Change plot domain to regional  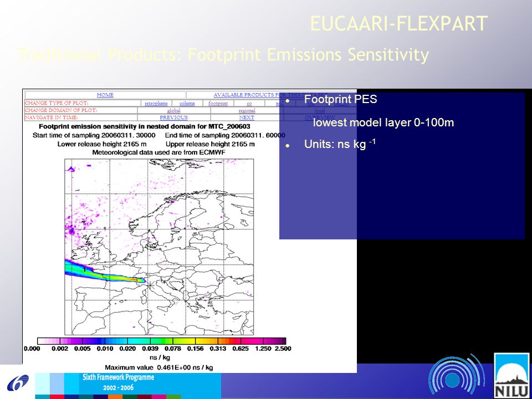point(247,110)
